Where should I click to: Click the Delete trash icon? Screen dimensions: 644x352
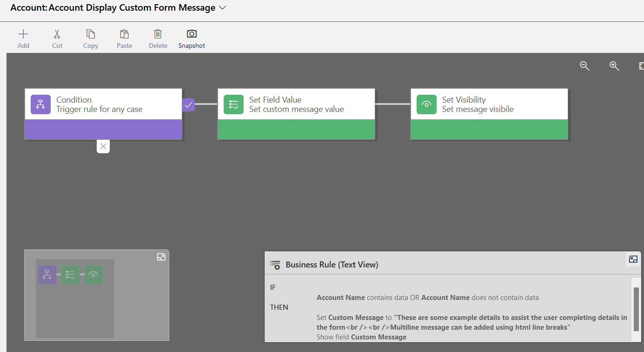tap(158, 34)
